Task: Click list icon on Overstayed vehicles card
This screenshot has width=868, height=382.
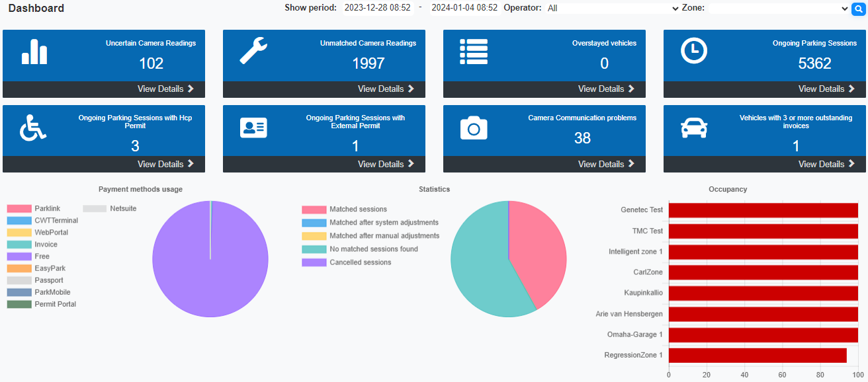Action: click(x=474, y=52)
